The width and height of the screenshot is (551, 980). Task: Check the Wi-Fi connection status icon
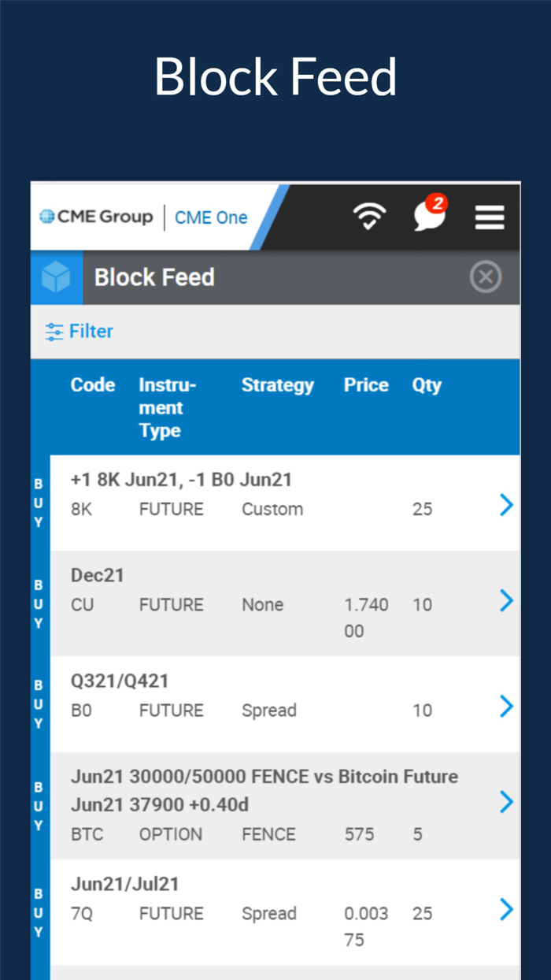pyautogui.click(x=370, y=217)
